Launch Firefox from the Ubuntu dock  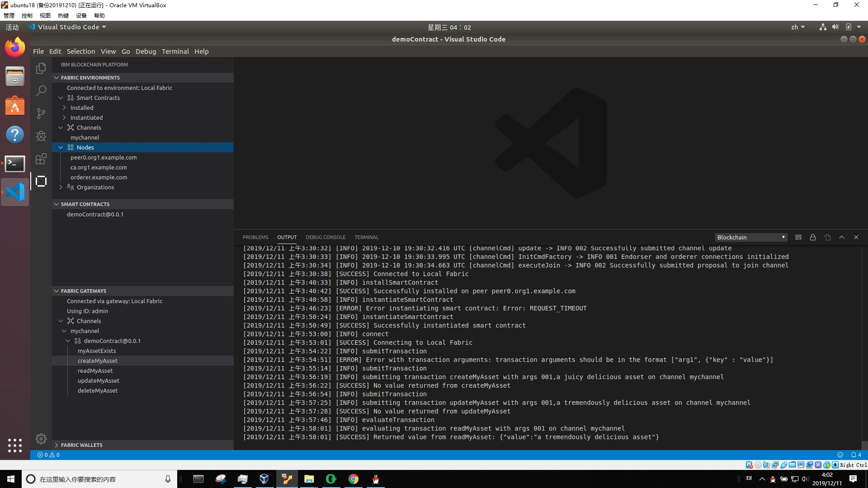click(15, 47)
